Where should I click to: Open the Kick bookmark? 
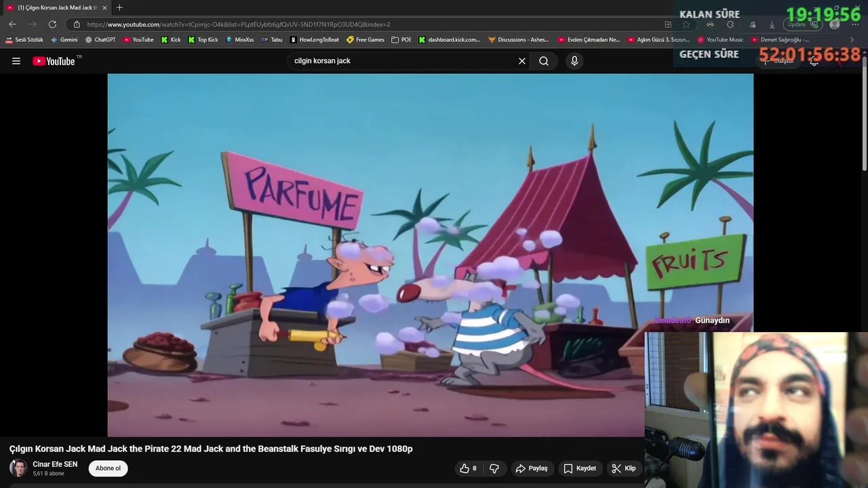171,40
